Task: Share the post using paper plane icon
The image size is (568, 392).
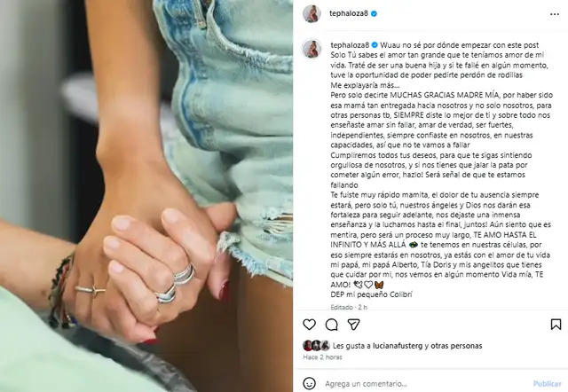Action: point(353,325)
